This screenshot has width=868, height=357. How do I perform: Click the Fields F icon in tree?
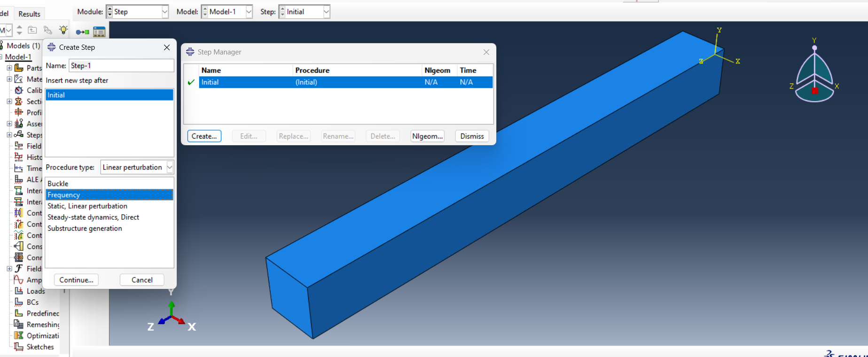19,269
